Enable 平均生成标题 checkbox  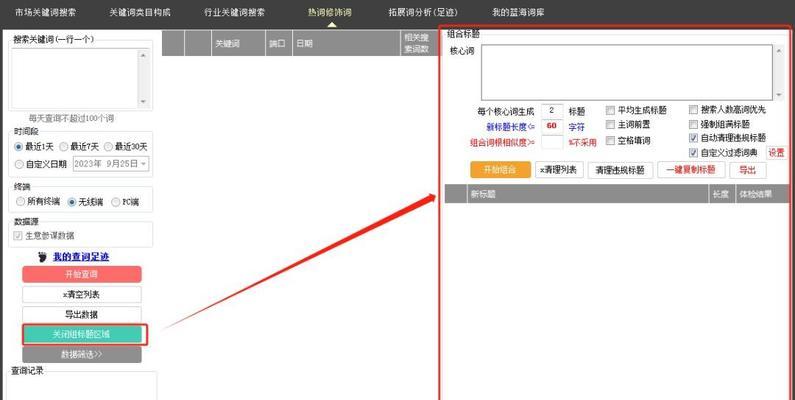pyautogui.click(x=610, y=110)
